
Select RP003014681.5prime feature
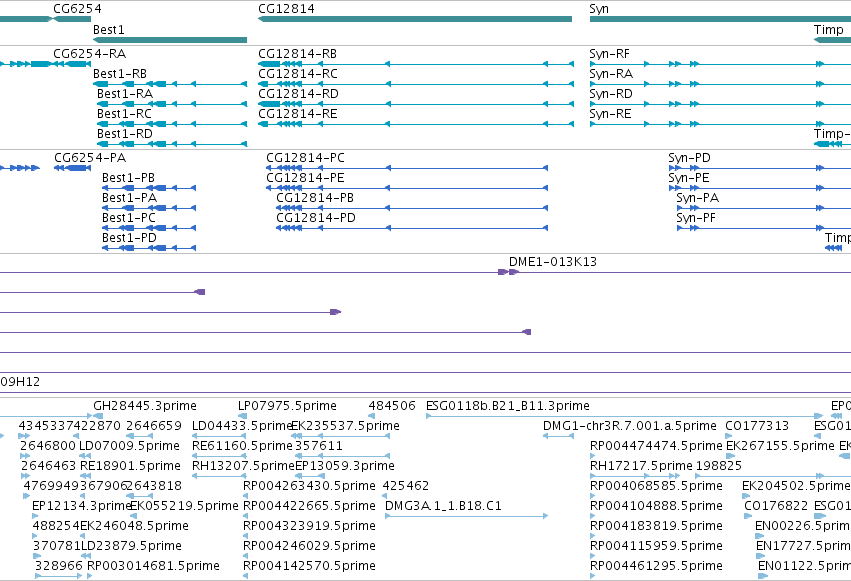(x=90, y=576)
